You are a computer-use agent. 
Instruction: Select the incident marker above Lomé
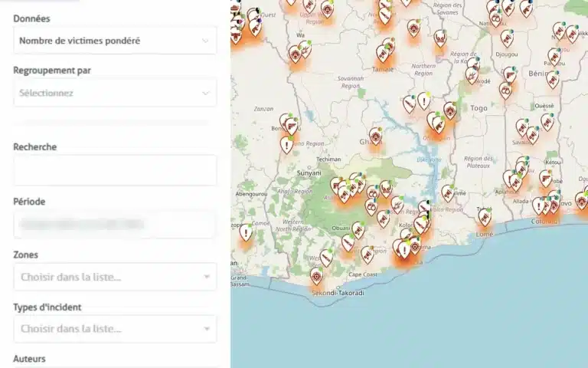(x=485, y=218)
